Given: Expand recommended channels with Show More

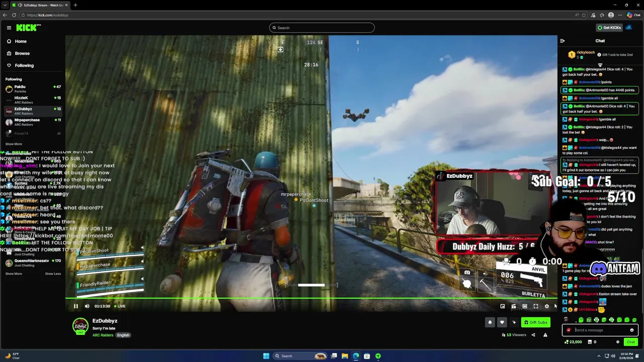Looking at the screenshot, I should (x=14, y=274).
